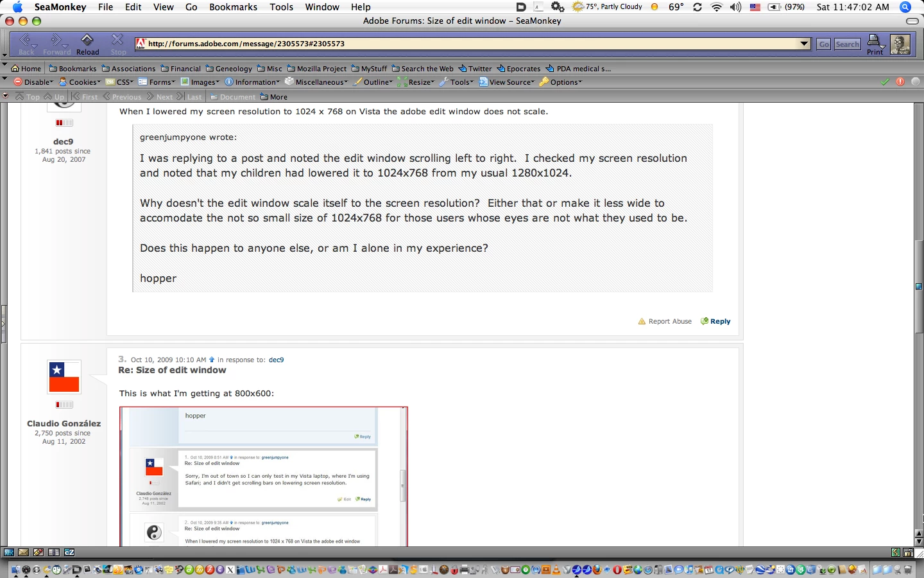The height and width of the screenshot is (578, 924).
Task: Open the Bookmarks folder on bookmarks bar
Action: click(x=73, y=69)
